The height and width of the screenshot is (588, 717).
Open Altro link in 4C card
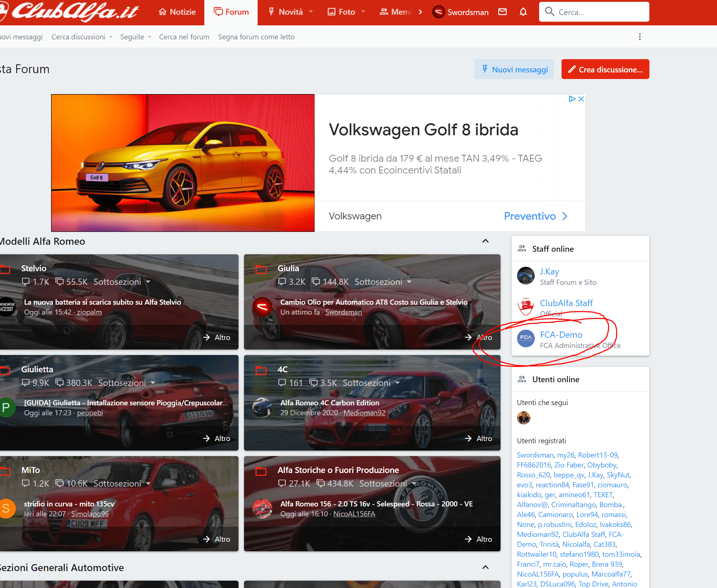478,438
